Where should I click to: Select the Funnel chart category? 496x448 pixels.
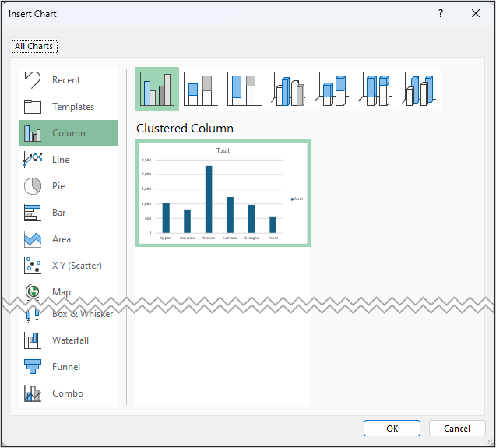click(x=66, y=367)
